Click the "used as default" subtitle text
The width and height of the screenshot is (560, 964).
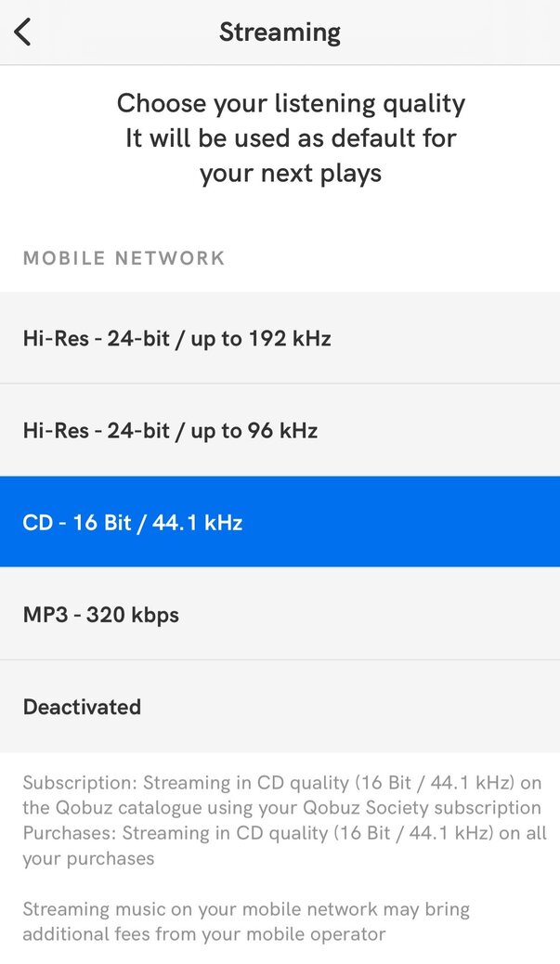[x=291, y=138]
